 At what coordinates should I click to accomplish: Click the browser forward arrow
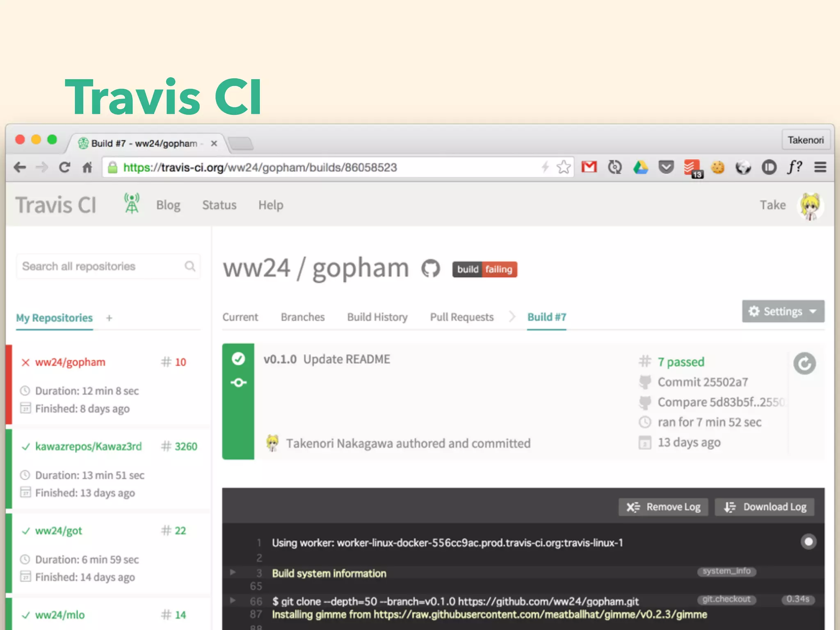42,167
